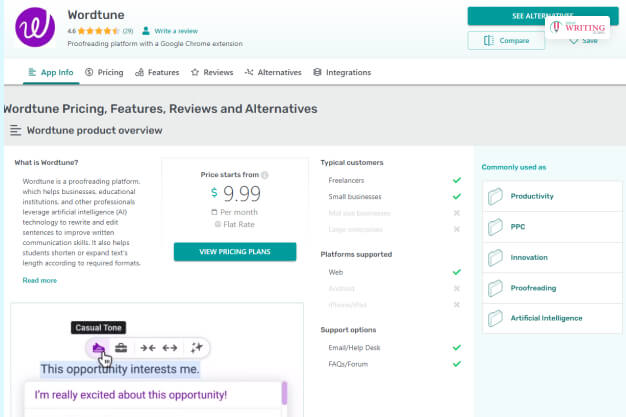Click the star rating next to 4.6

[98, 31]
